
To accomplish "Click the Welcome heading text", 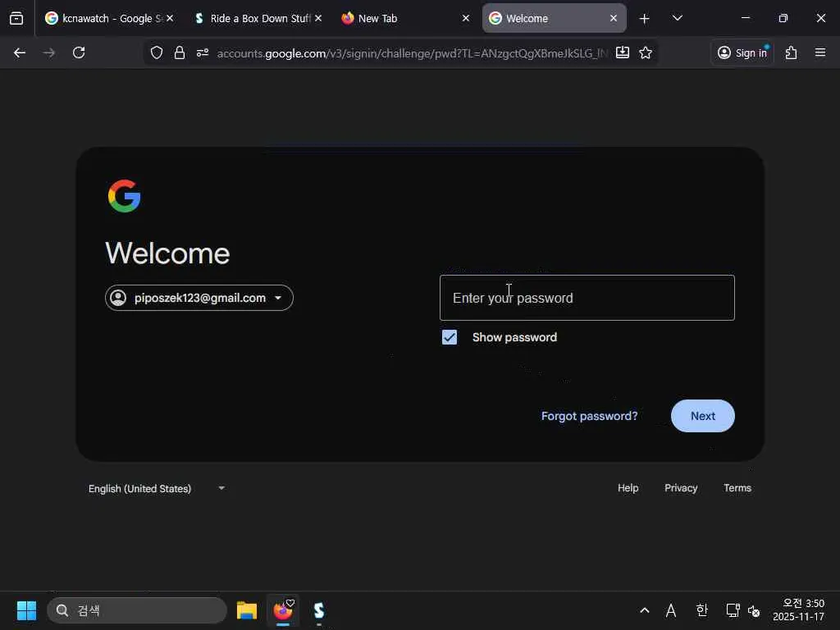I will [167, 253].
